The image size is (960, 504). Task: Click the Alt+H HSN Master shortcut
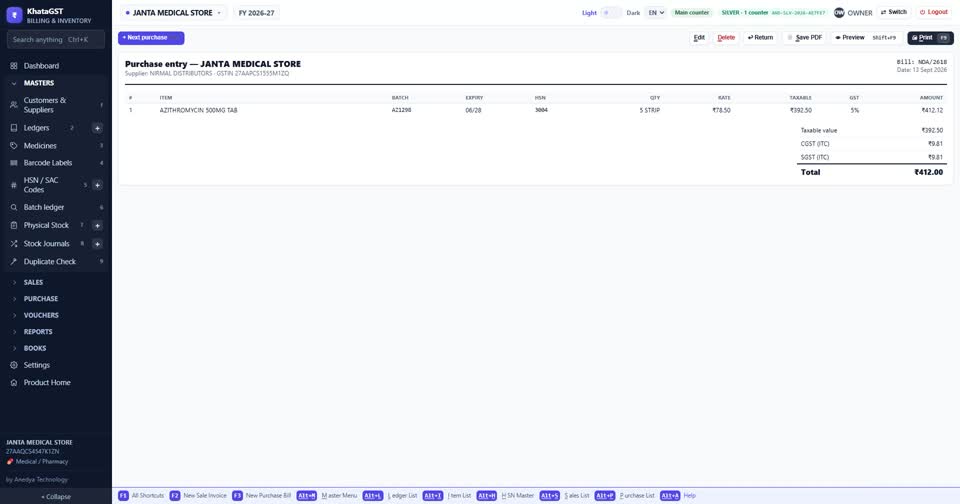pyautogui.click(x=505, y=495)
